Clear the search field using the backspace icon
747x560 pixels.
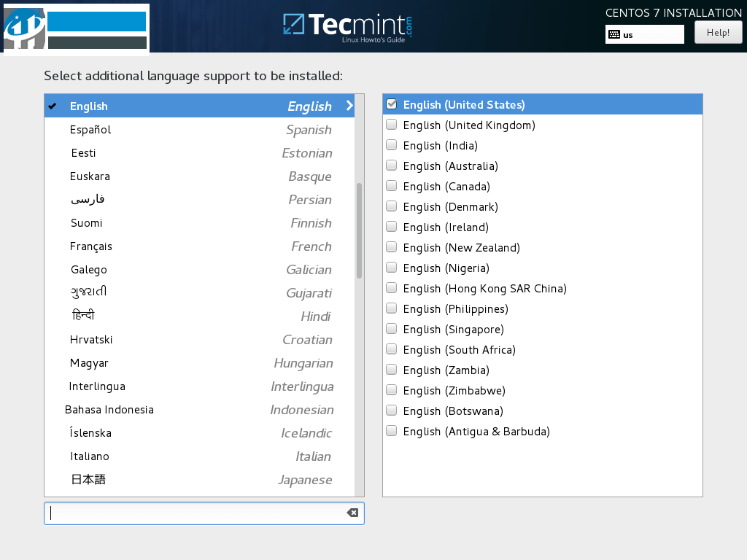353,513
